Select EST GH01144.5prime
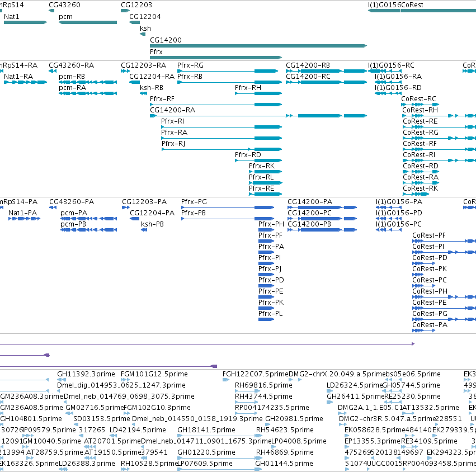Viewport: 476px width, 472px height. coord(258,469)
